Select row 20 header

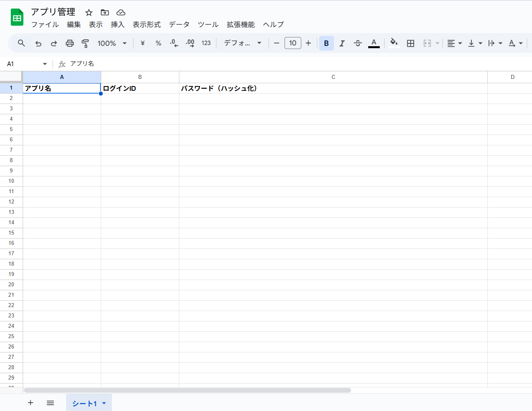pos(11,285)
